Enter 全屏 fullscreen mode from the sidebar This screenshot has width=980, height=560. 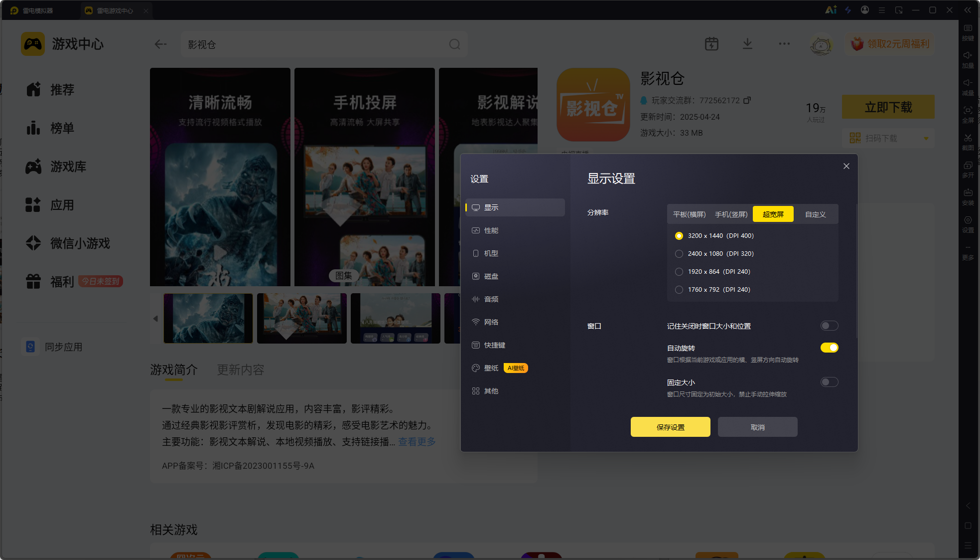coord(968,115)
